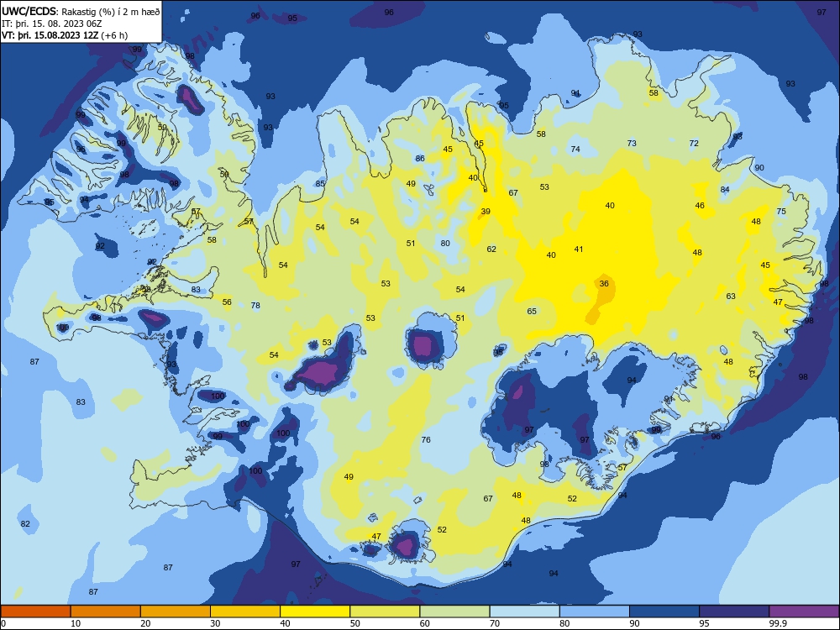
Task: Click the offshore map value 82
Action: [25, 524]
